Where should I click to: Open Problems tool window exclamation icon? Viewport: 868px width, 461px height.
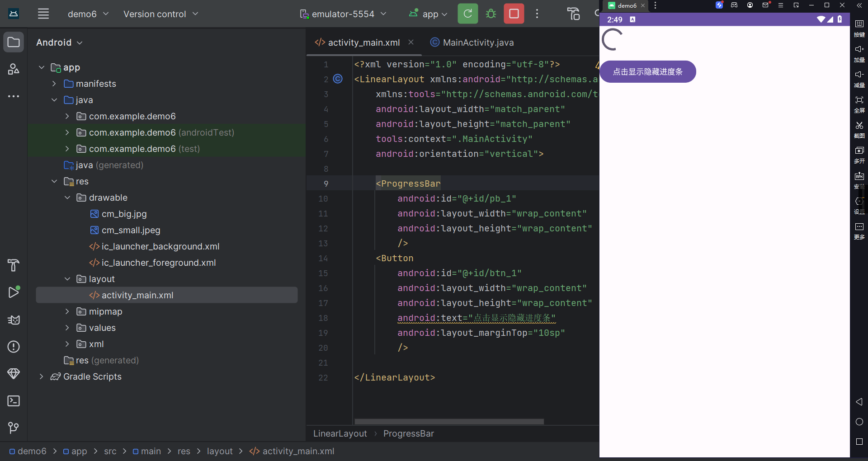pyautogui.click(x=14, y=347)
